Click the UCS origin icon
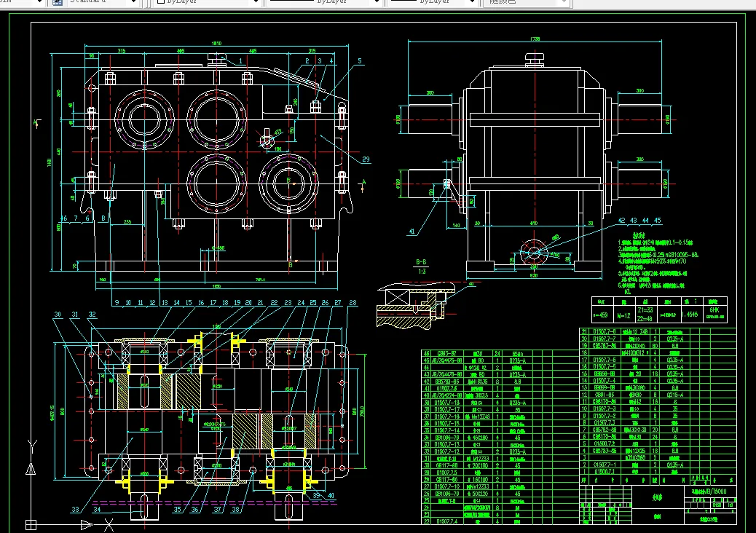This screenshot has width=756, height=533. click(x=31, y=525)
